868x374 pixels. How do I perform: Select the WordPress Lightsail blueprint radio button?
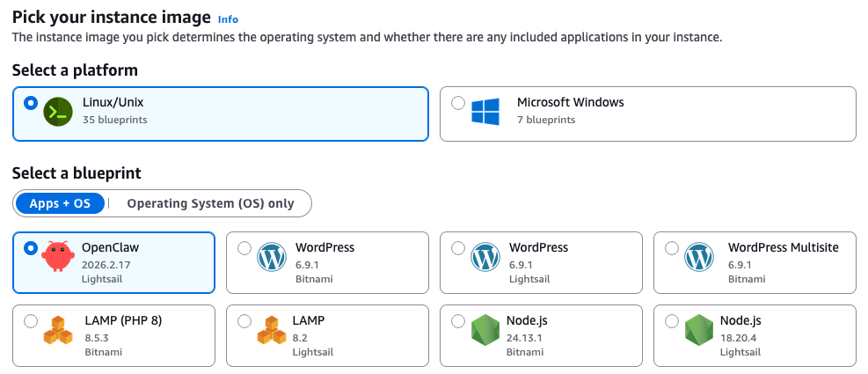point(458,248)
